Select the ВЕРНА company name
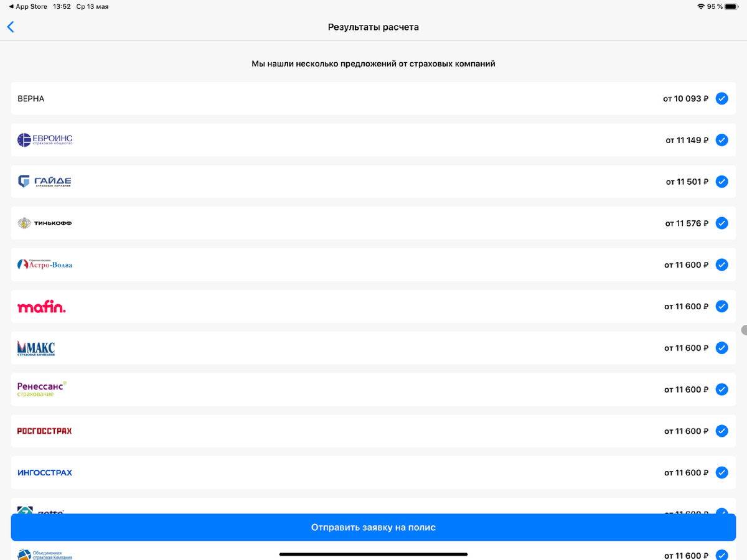 [31, 98]
